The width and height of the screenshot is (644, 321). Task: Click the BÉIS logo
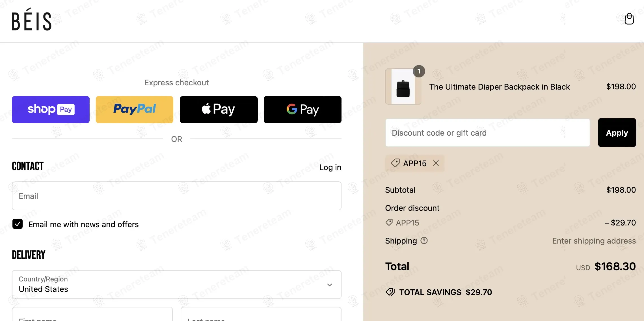31,19
